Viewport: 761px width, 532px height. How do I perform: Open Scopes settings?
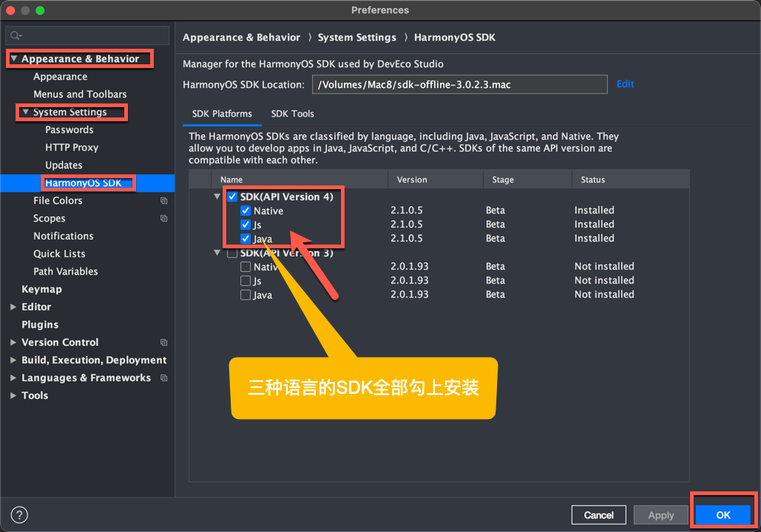[x=49, y=218]
